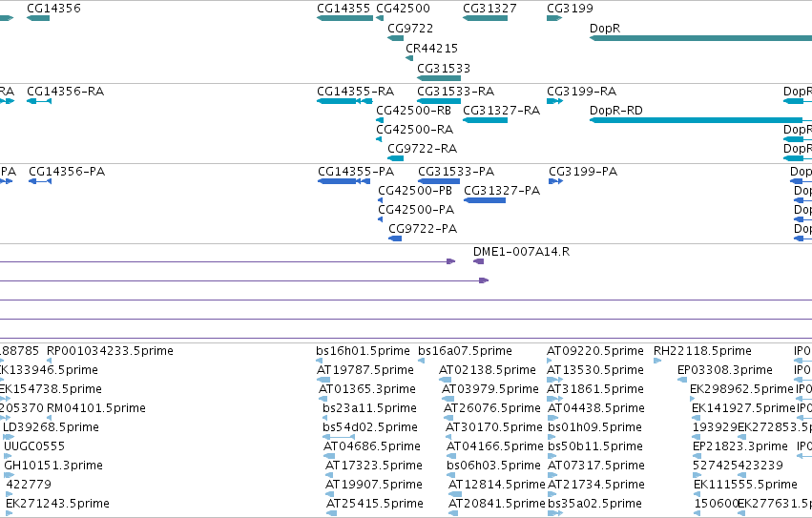
Task: Select the CG42500 gene glyph
Action: [380, 18]
